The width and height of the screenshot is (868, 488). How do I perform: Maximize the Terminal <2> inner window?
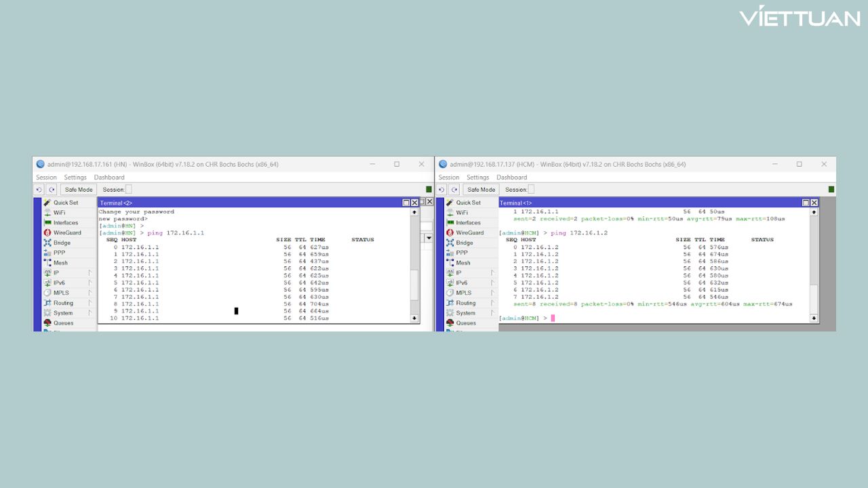coord(406,203)
